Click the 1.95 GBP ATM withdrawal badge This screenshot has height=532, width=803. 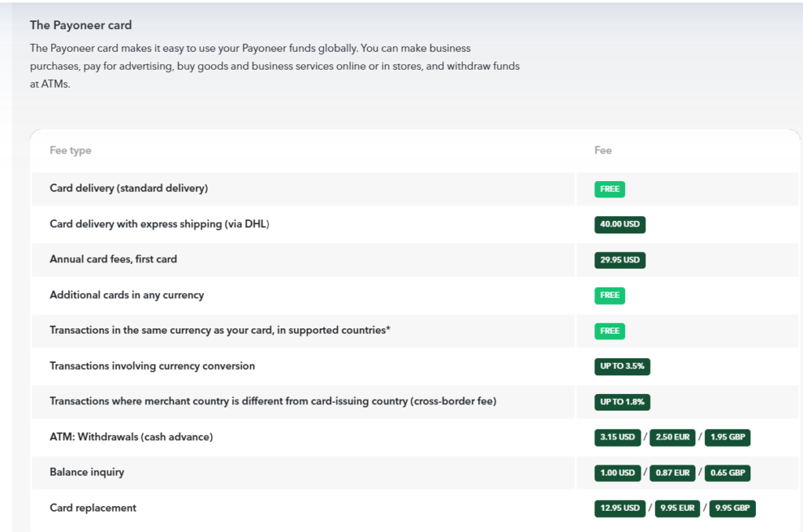pos(727,437)
